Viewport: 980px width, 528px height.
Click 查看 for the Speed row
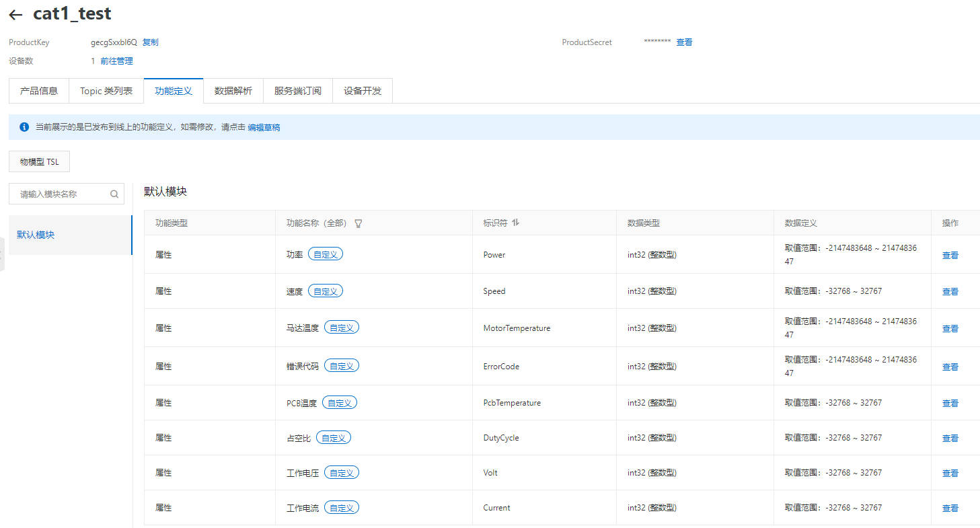[950, 292]
